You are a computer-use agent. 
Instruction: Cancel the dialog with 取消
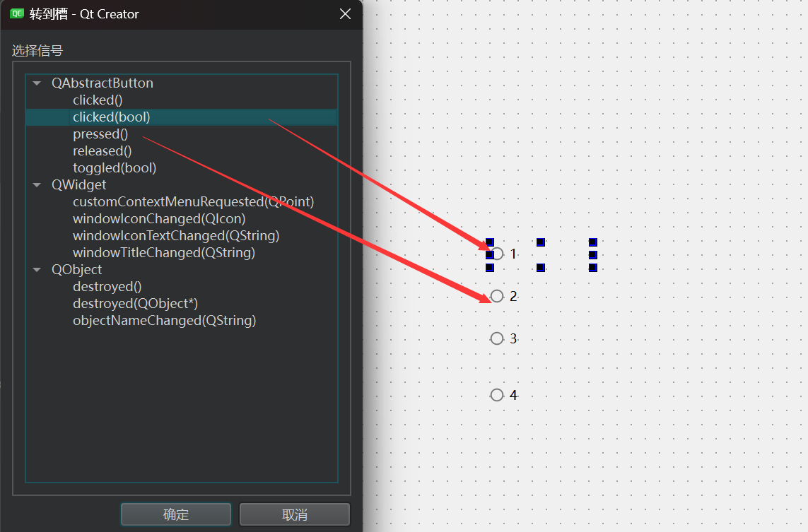295,514
